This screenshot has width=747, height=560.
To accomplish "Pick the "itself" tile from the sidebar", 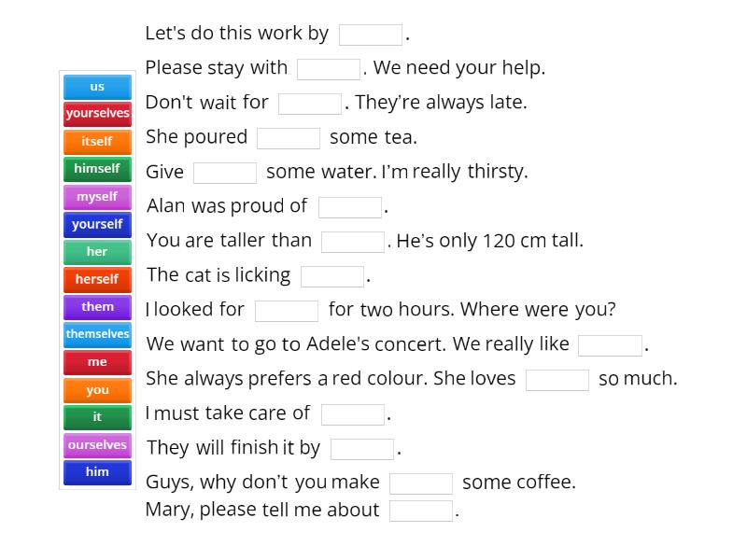I will [x=96, y=142].
